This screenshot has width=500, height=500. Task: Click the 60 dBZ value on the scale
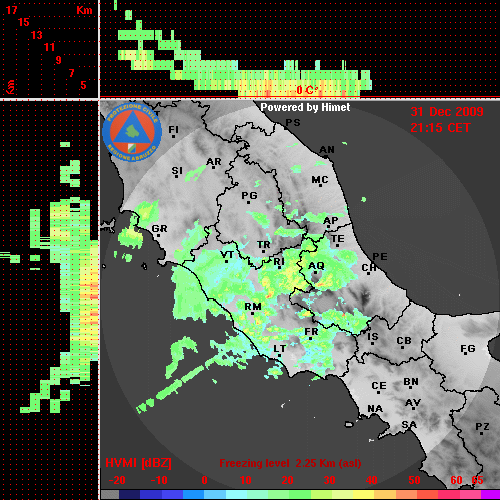coord(456,480)
